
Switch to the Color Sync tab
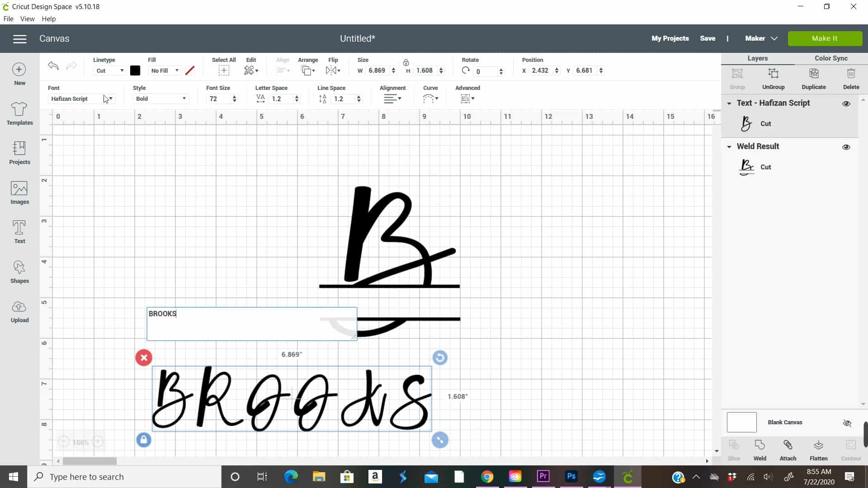pos(831,58)
